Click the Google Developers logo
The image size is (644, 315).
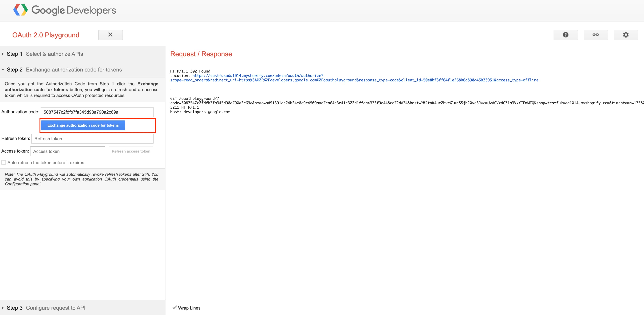pos(65,10)
